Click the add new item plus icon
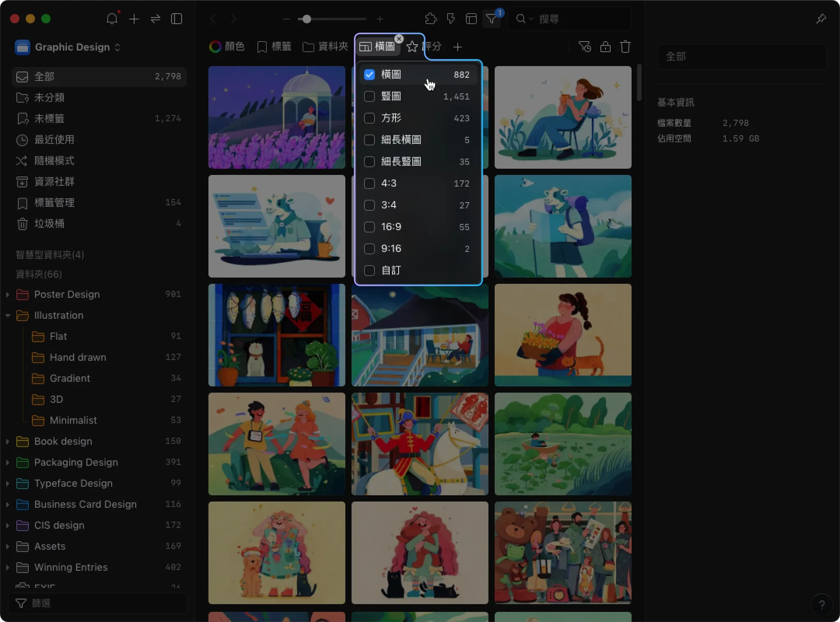840x622 pixels. coord(134,19)
